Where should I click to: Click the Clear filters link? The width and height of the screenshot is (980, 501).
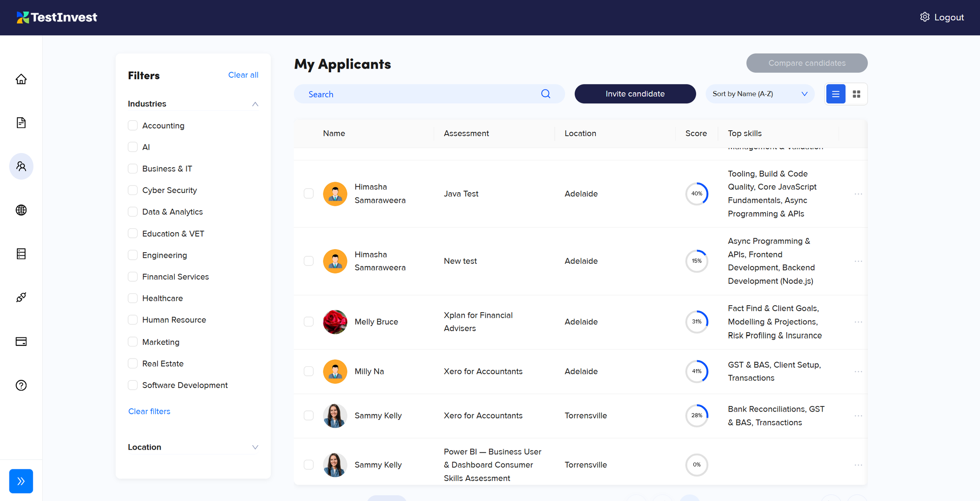[149, 412]
